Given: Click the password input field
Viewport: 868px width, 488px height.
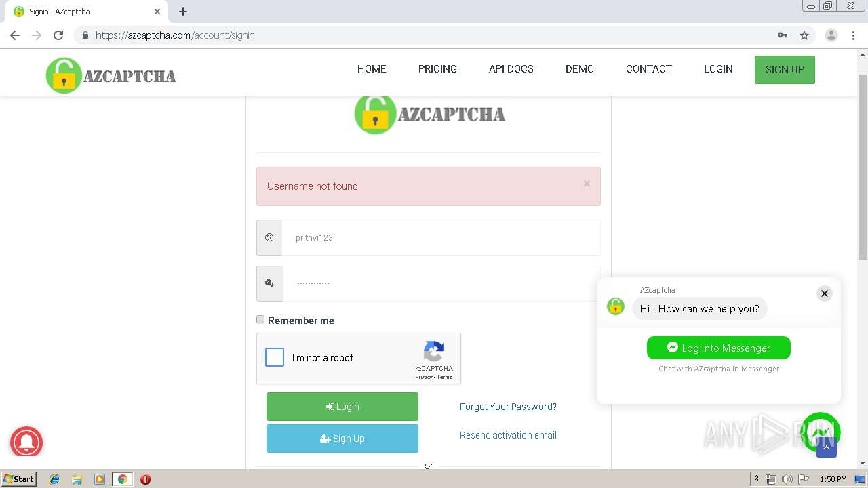Looking at the screenshot, I should (441, 283).
